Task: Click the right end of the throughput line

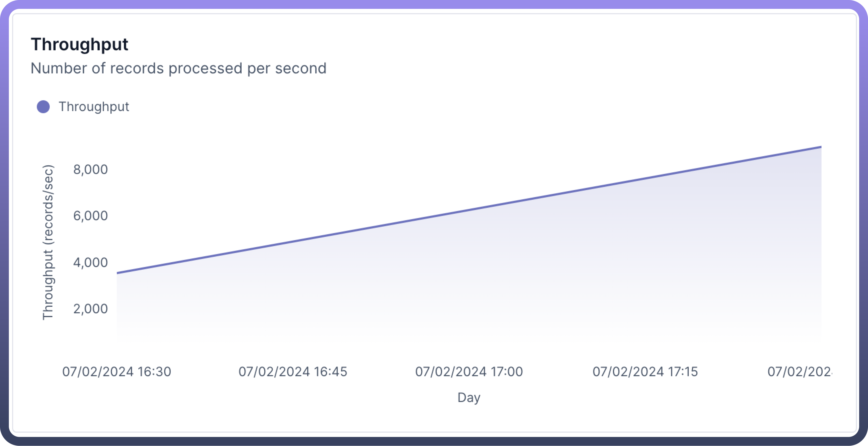Action: tap(820, 147)
